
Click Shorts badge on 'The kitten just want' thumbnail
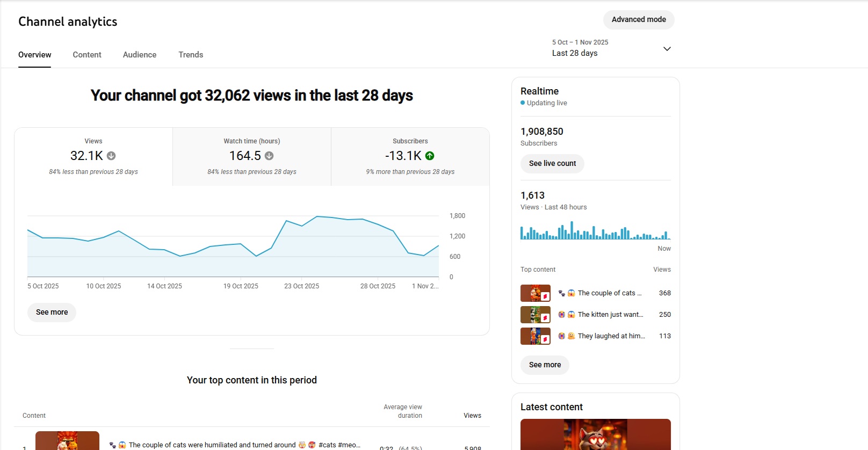545,318
